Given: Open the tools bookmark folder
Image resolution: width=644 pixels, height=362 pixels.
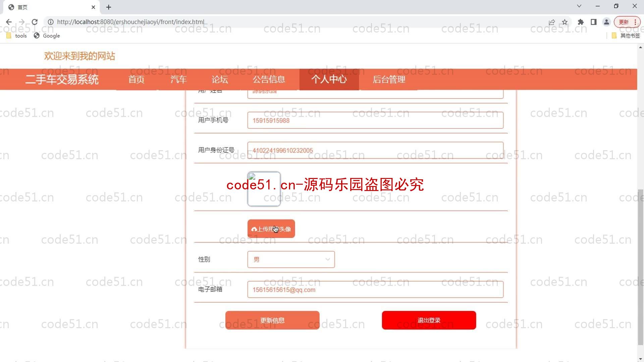Looking at the screenshot, I should click(x=16, y=36).
